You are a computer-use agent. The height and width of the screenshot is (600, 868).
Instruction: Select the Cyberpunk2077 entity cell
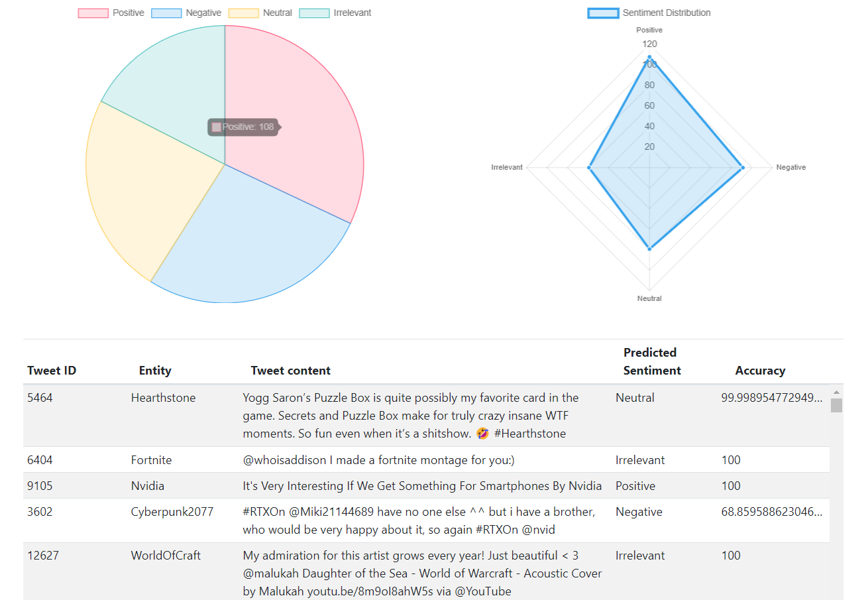click(x=172, y=512)
